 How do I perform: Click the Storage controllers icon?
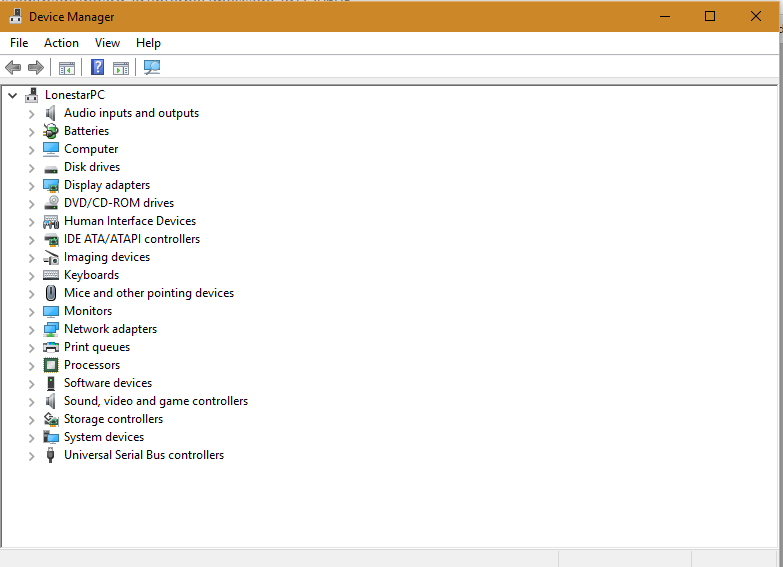pos(51,419)
